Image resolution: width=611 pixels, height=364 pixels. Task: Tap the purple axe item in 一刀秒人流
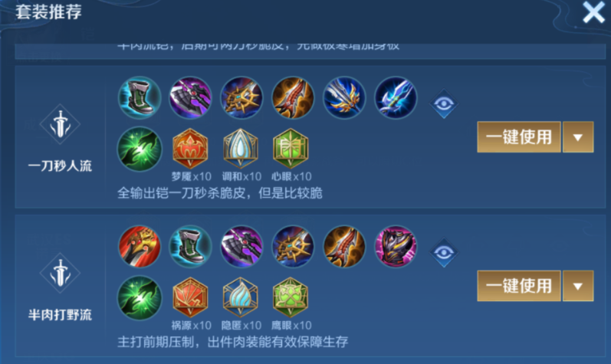pyautogui.click(x=191, y=98)
